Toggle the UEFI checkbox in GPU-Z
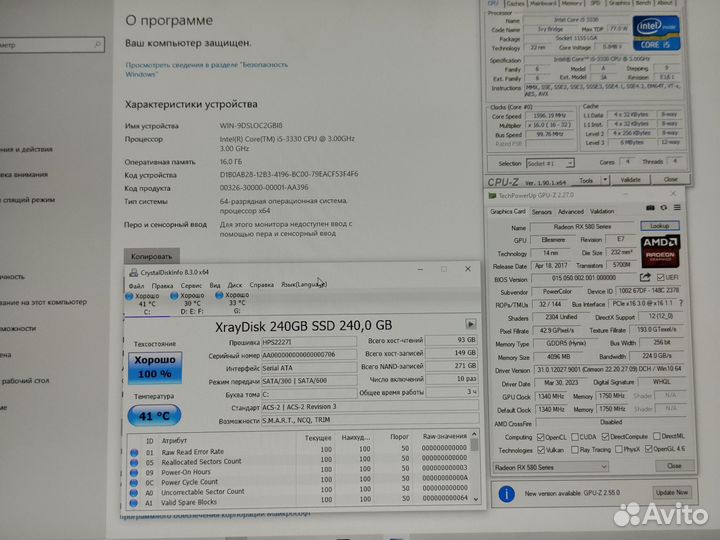 660,277
